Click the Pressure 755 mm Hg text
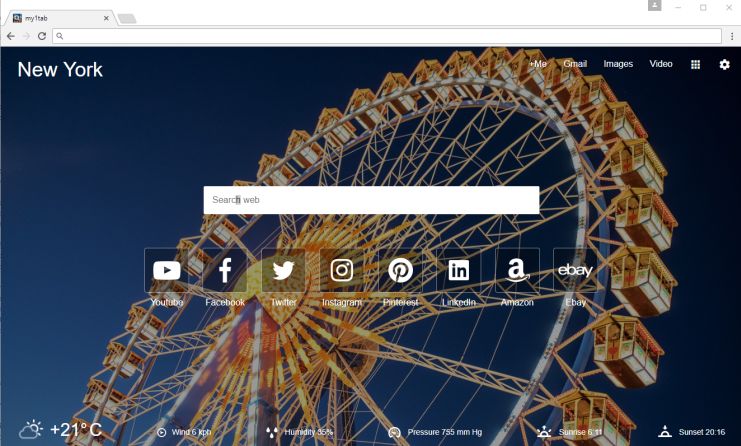The image size is (741, 446). pos(445,432)
